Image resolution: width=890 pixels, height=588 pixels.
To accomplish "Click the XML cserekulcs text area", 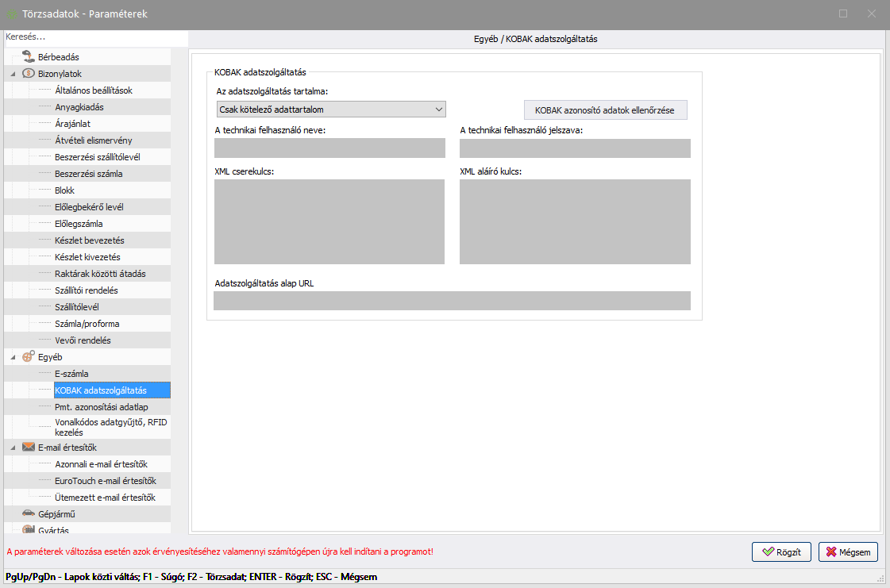I will 329,221.
